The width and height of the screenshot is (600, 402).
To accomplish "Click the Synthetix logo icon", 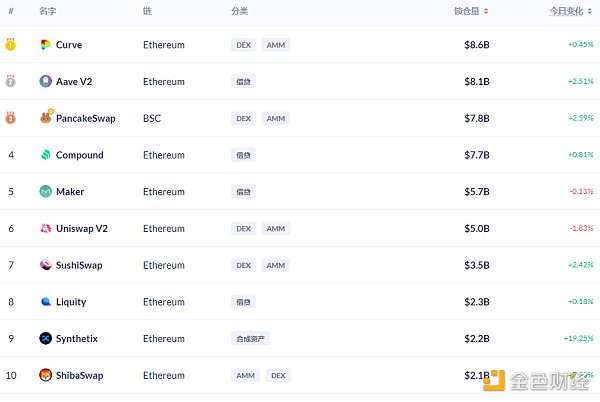I will (46, 338).
